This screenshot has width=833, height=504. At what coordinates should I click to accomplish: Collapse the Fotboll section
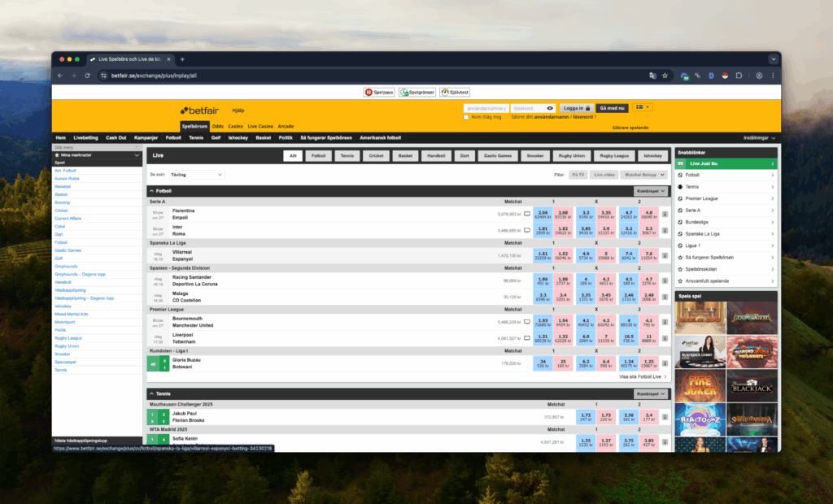tap(151, 191)
